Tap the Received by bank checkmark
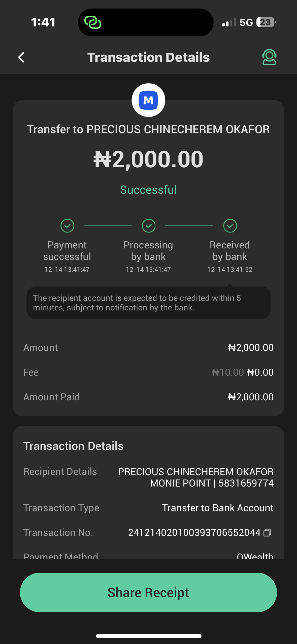 point(230,226)
